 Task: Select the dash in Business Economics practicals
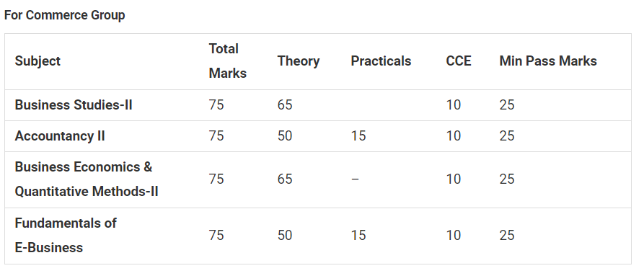[x=356, y=179]
